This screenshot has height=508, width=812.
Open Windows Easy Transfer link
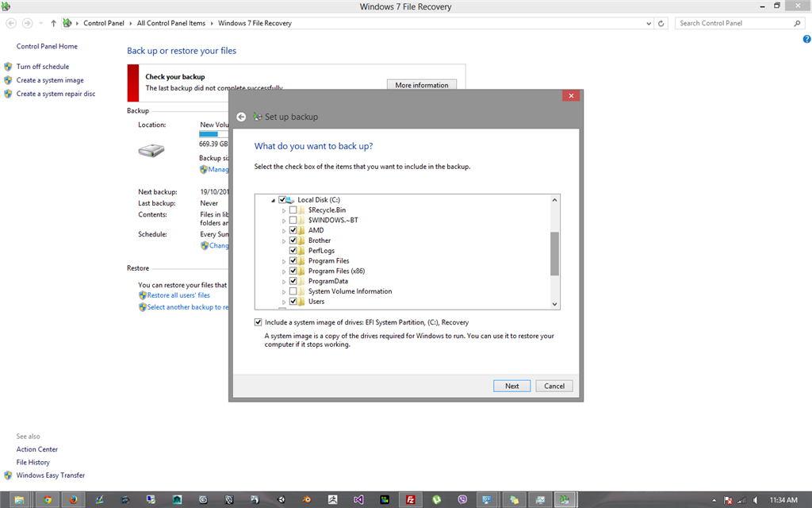pos(50,475)
